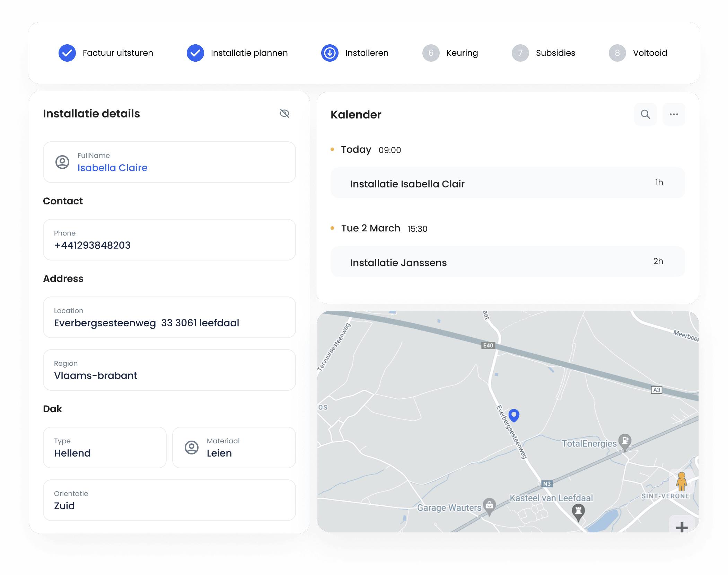Click step number 7 circle for Subsidies
Screen dimensions: 728x575
(x=520, y=53)
